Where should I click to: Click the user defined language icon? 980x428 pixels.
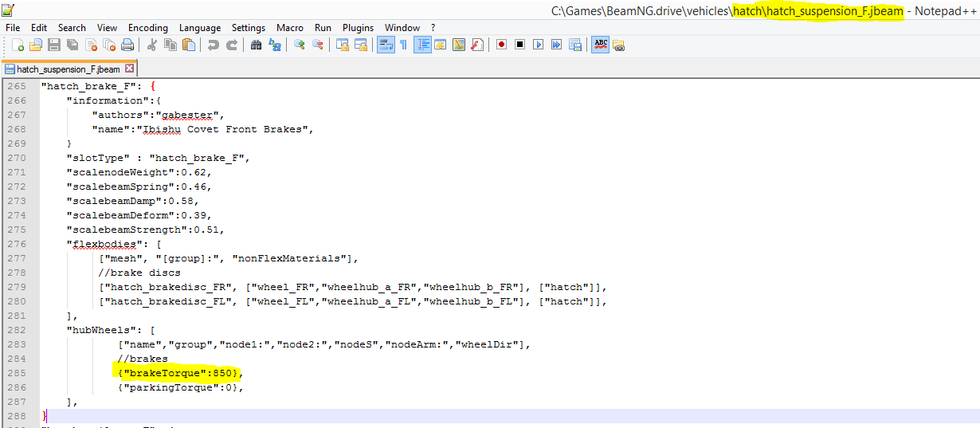point(440,45)
